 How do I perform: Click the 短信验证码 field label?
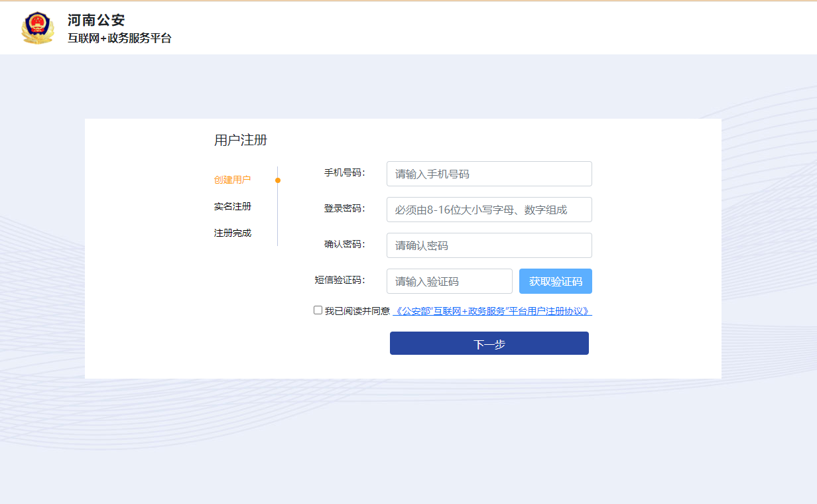point(340,281)
